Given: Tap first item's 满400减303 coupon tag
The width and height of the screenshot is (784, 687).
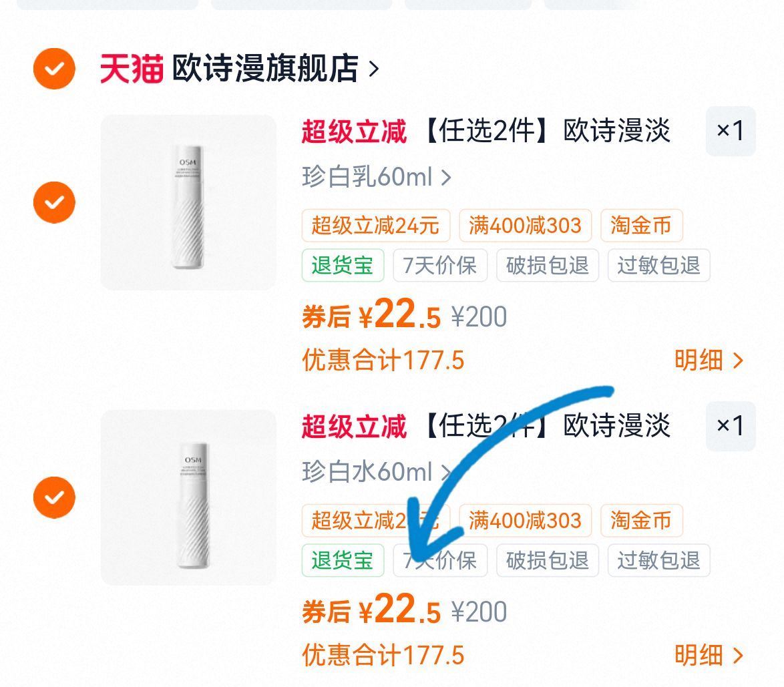Looking at the screenshot, I should [x=525, y=226].
